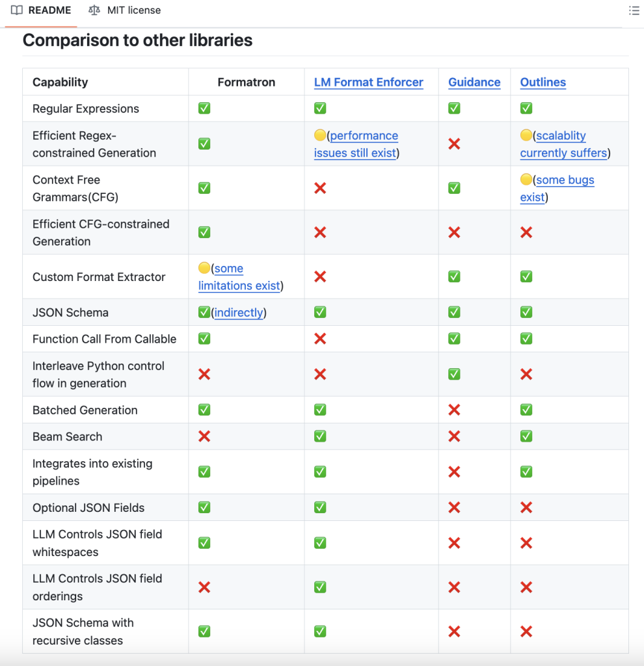Click the yellow circle beside performance issues link
This screenshot has width=644, height=666.
(318, 135)
